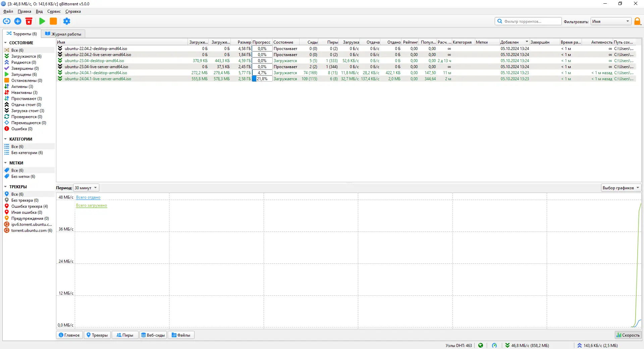Collapse the СОСТОЯНИЕ section
This screenshot has width=644, height=349.
[5, 43]
